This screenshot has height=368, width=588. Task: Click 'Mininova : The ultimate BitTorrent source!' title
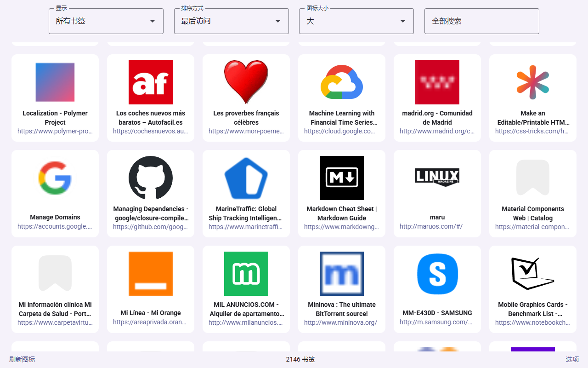342,309
